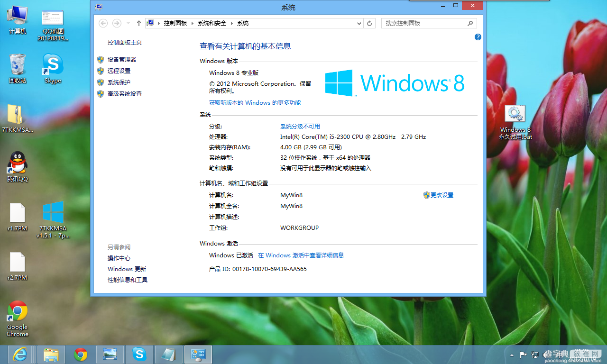Open the 计算机 desktop icon

click(x=18, y=20)
